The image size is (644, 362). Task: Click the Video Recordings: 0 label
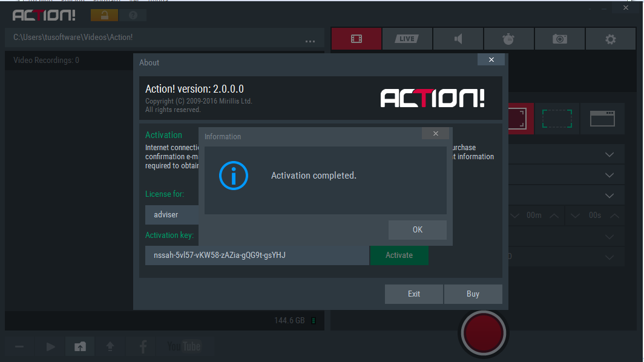46,61
